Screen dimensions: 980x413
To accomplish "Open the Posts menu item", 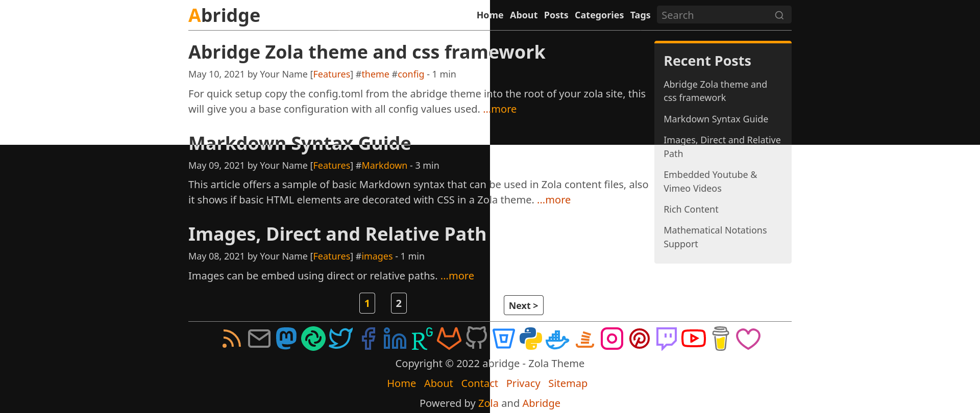I will pos(556,15).
